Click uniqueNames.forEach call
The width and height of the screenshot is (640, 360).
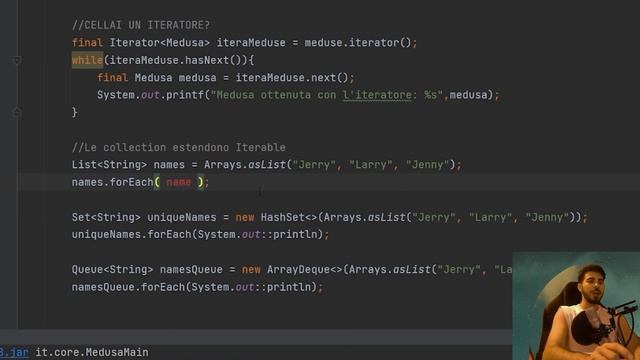132,234
